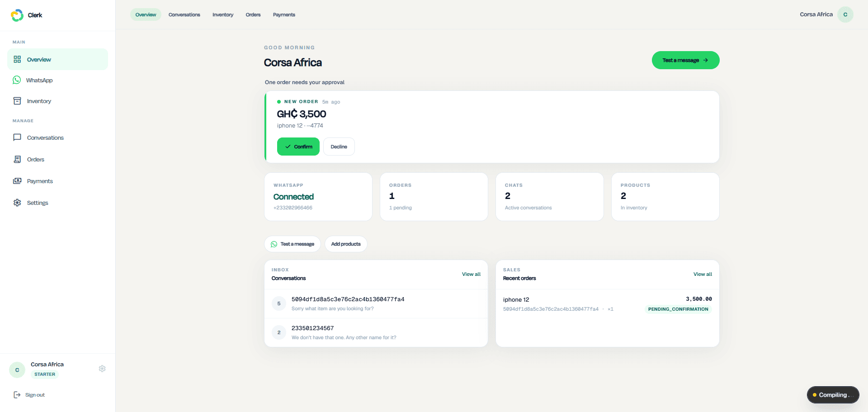Click 'We don't have that one' message preview
The height and width of the screenshot is (412, 868).
pos(344,338)
